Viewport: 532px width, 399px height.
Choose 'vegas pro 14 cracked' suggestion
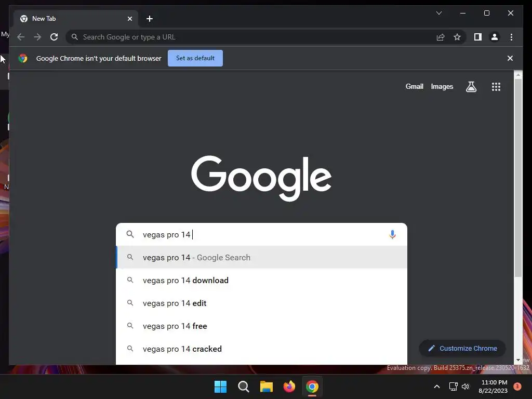pyautogui.click(x=261, y=349)
